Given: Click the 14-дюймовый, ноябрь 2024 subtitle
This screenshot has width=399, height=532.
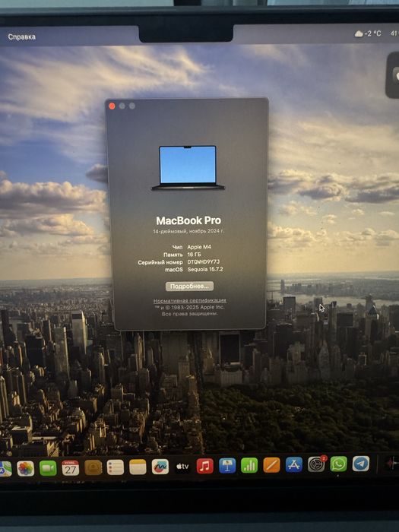Looking at the screenshot, I should tap(188, 231).
